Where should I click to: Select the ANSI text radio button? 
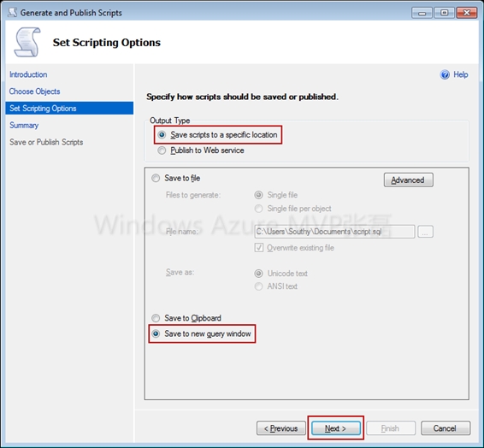pyautogui.click(x=258, y=286)
